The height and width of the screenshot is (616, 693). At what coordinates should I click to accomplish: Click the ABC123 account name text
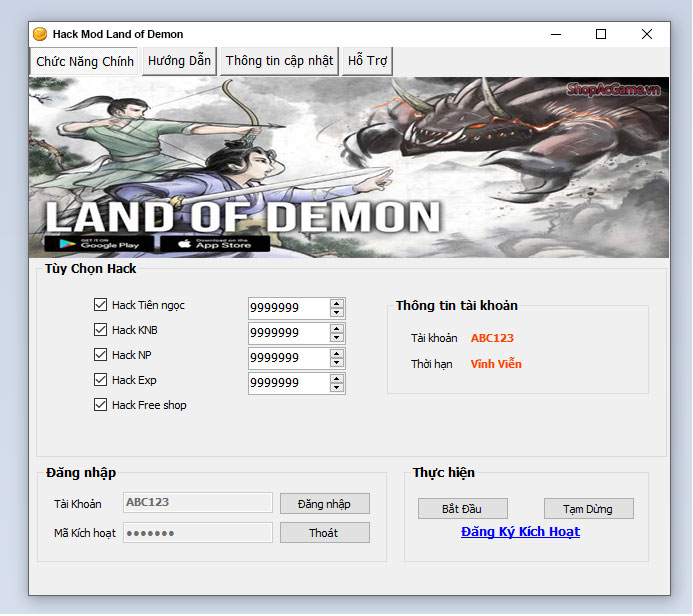tap(492, 338)
